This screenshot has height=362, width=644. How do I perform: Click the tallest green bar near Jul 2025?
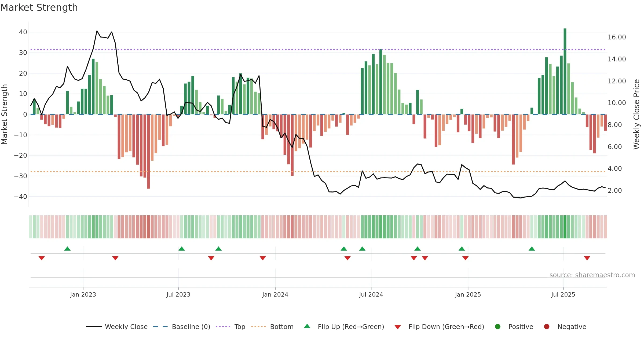coord(565,71)
